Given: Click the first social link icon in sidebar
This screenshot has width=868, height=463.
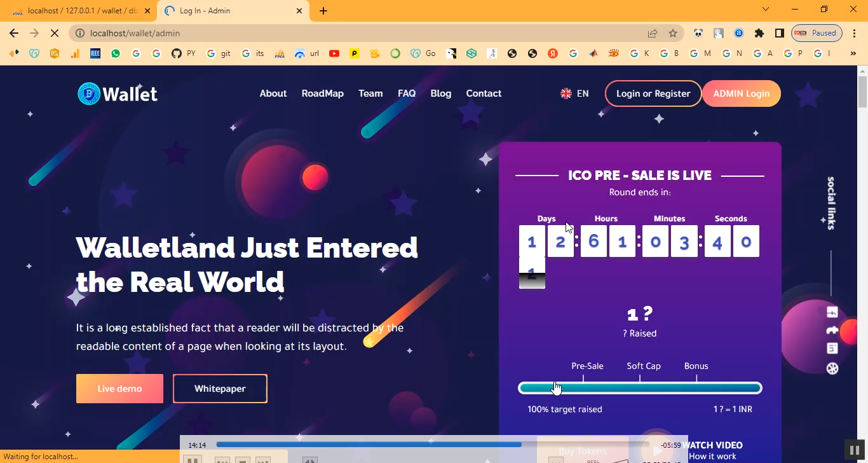Looking at the screenshot, I should [x=832, y=312].
